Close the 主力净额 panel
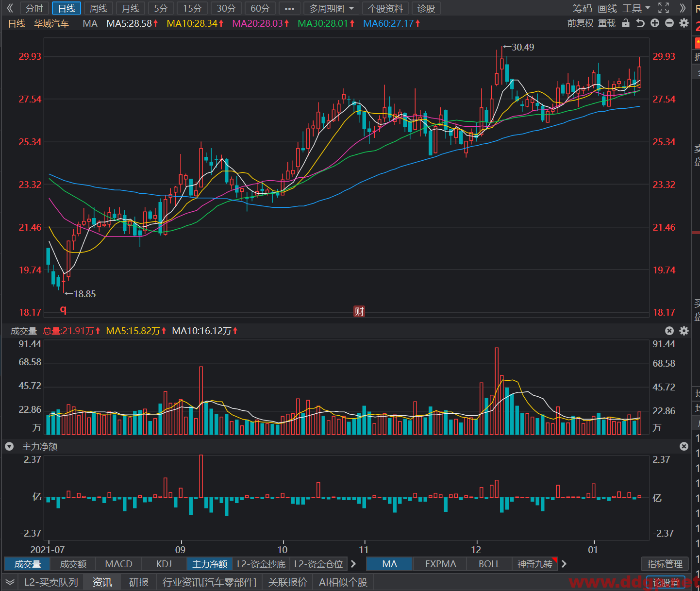Image resolution: width=700 pixels, height=591 pixels. point(684,446)
